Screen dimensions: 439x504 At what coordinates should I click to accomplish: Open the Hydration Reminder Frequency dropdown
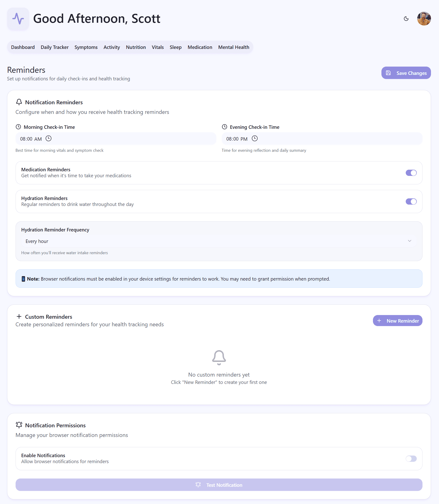pyautogui.click(x=219, y=241)
